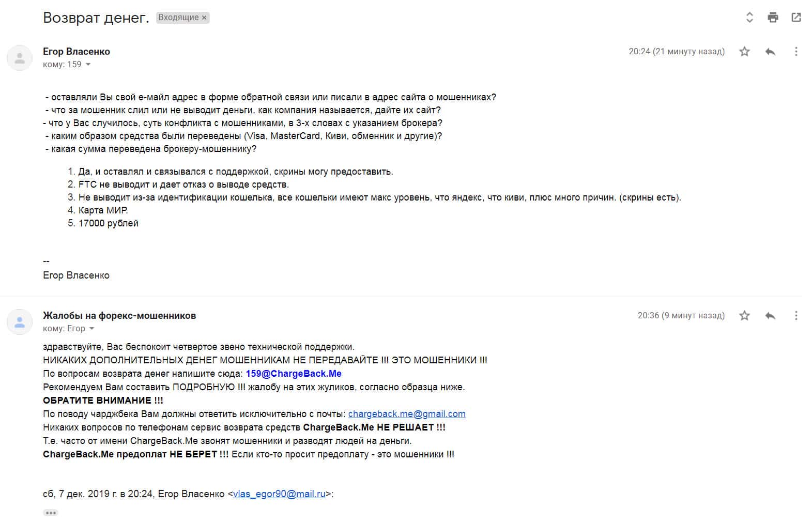Click the chargeback.me@gmail.com link

coord(407,414)
